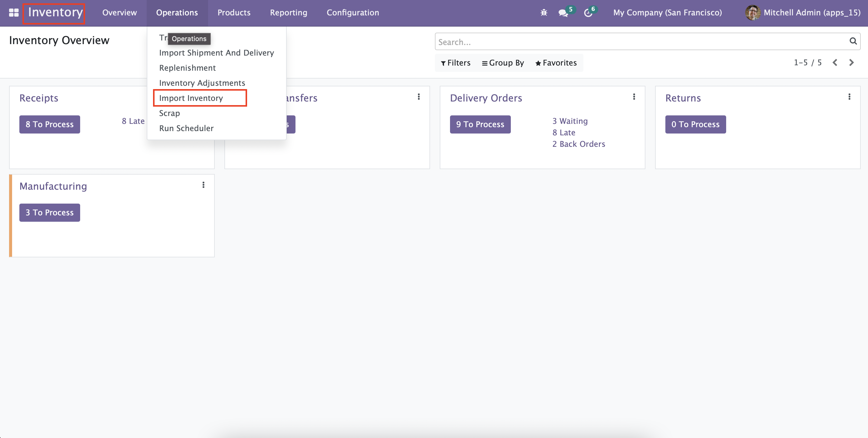Open the activities clock icon
The height and width of the screenshot is (438, 868).
coord(588,13)
